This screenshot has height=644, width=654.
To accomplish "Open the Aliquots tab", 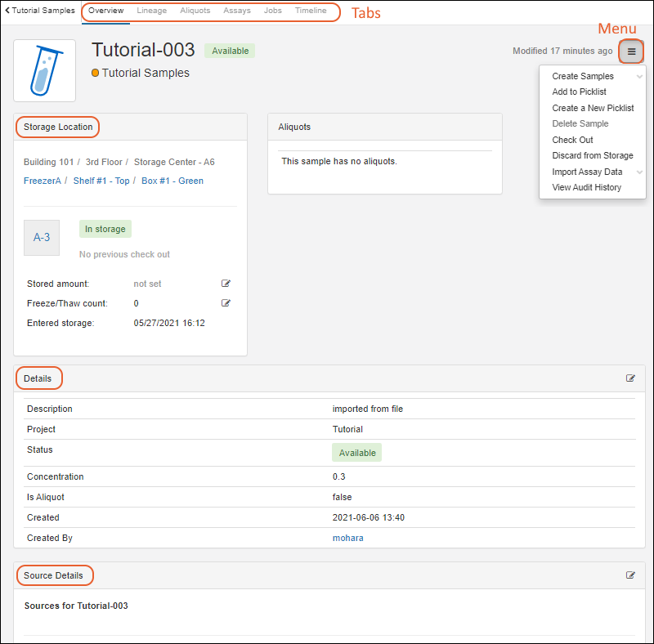I will [195, 11].
